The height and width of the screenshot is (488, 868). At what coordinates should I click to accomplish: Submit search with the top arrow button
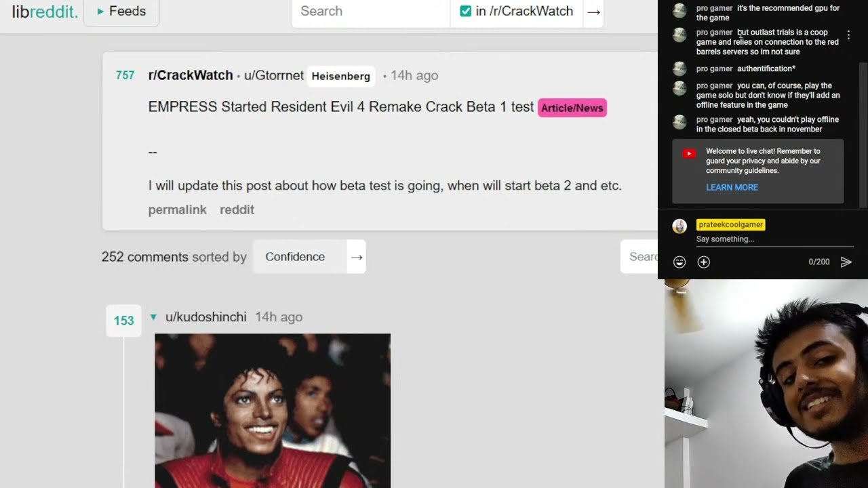click(x=593, y=12)
